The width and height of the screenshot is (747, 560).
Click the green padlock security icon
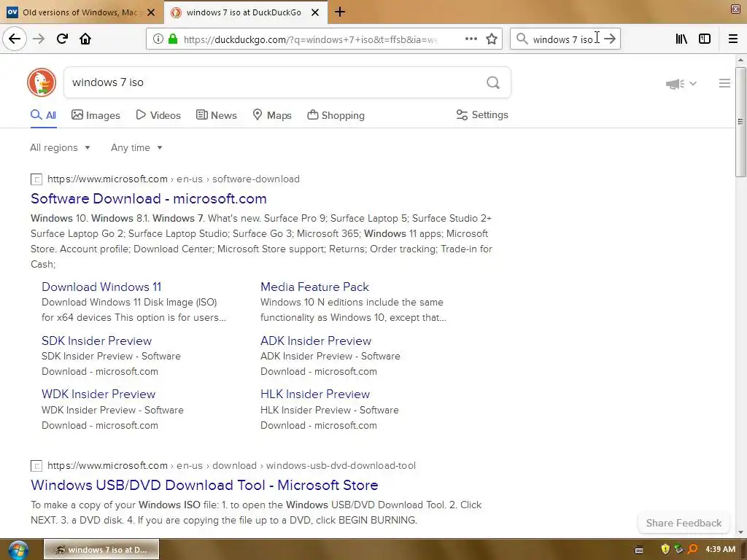click(173, 39)
